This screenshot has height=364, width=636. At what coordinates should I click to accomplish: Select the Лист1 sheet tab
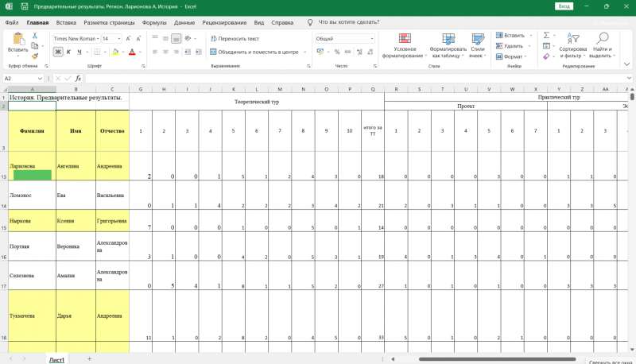56,359
